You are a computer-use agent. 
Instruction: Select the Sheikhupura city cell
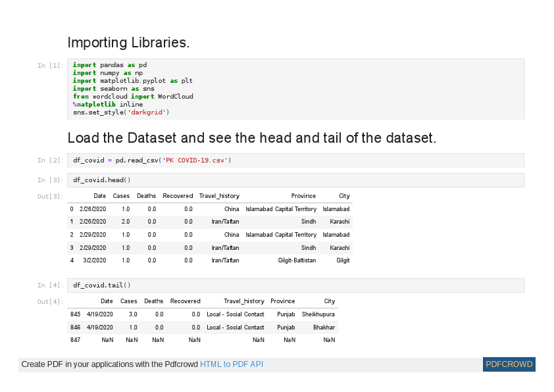pos(318,314)
